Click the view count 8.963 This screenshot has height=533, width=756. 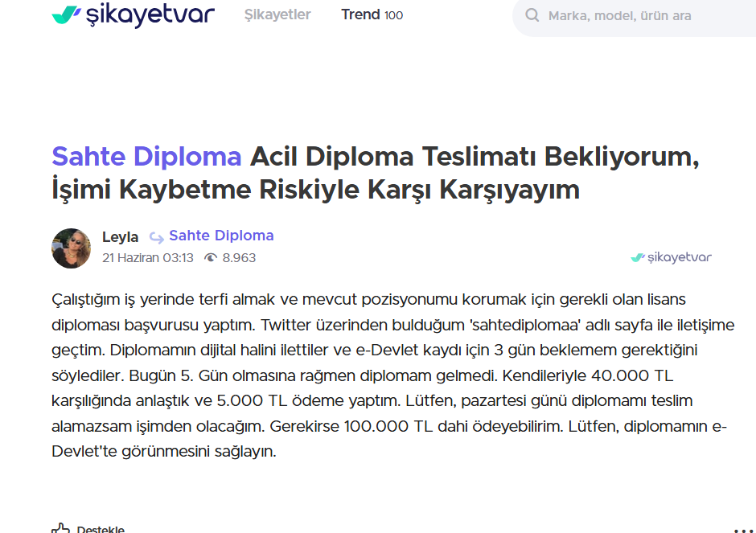239,258
